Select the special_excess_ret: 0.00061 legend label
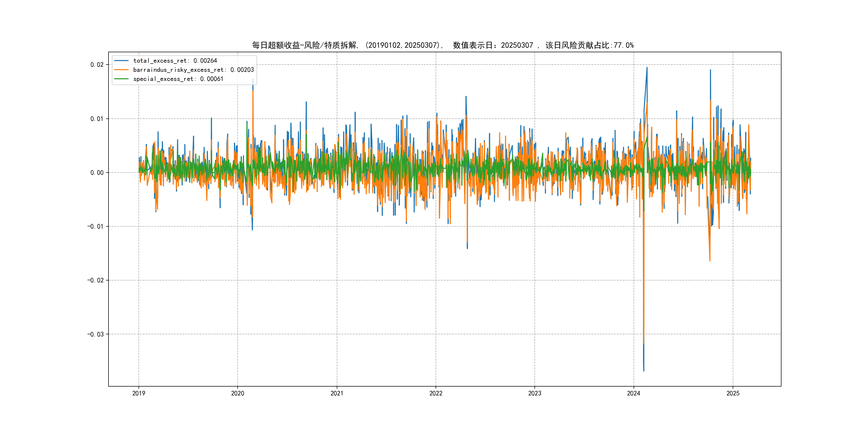This screenshot has height=434, width=868. tap(178, 79)
